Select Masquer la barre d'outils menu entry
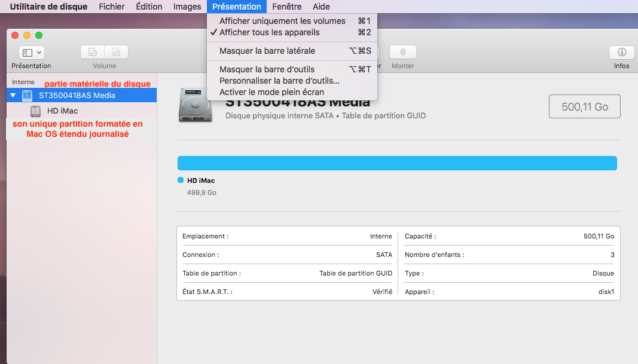638x364 pixels. tap(267, 69)
